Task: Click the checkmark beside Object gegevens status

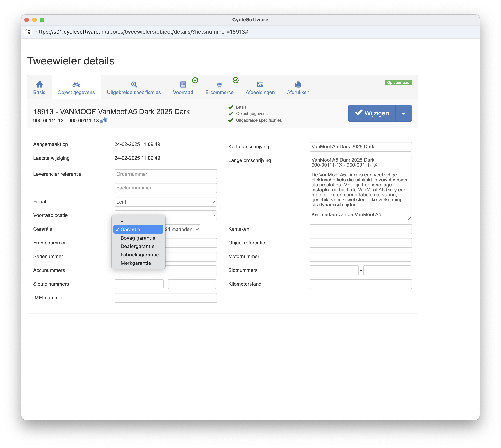Action: click(231, 114)
